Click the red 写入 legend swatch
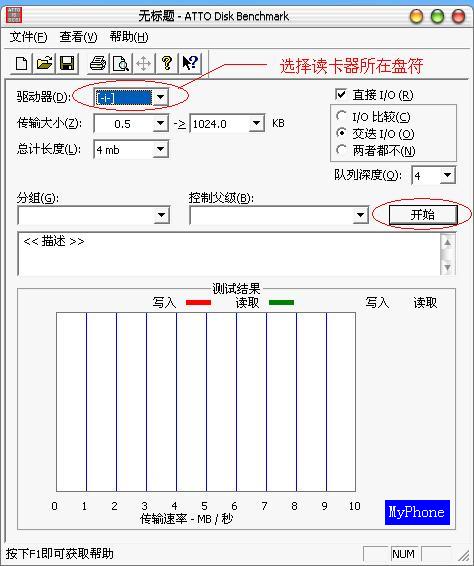The image size is (474, 566). pyautogui.click(x=198, y=302)
